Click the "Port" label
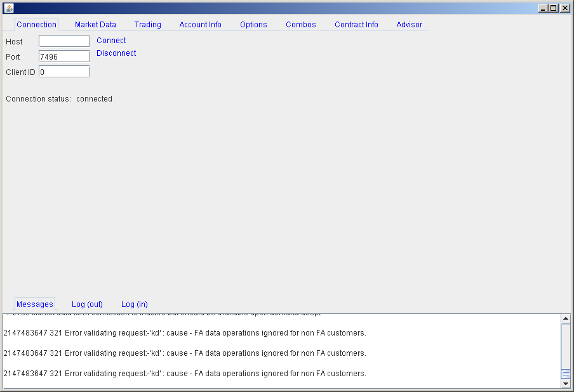The image size is (574, 392). [13, 57]
